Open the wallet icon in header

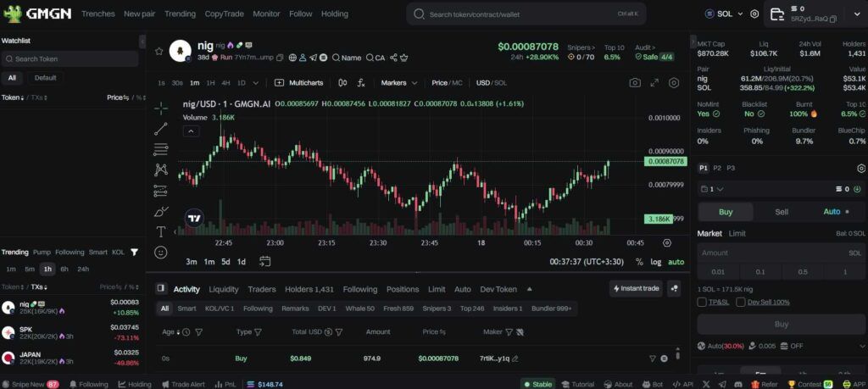tap(776, 14)
